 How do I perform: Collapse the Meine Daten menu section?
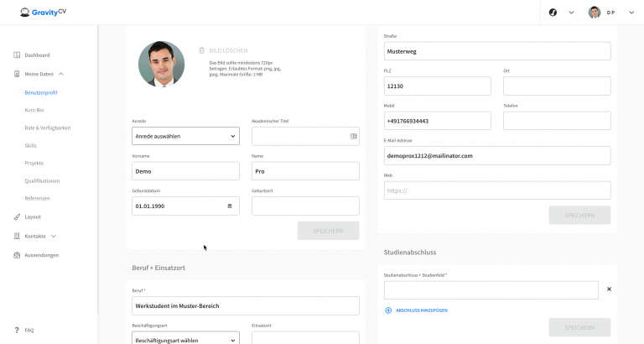point(60,74)
